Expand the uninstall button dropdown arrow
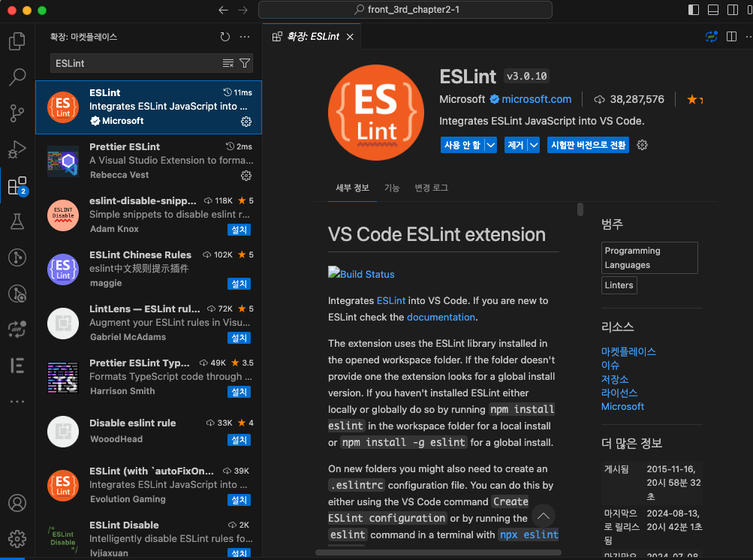This screenshot has height=560, width=753. (534, 145)
